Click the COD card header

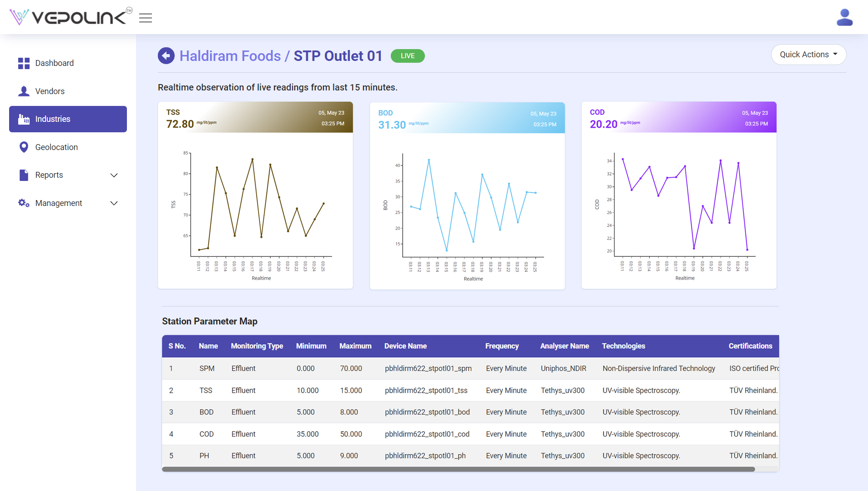tap(679, 117)
